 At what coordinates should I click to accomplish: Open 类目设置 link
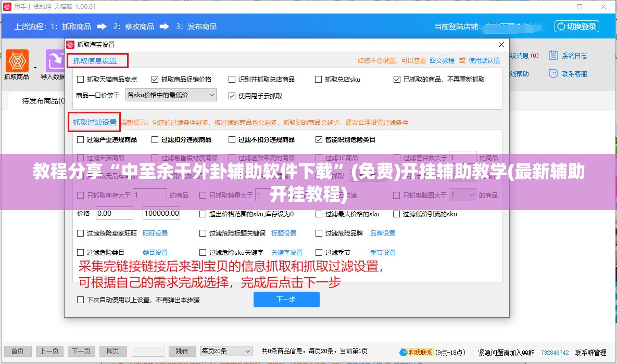(x=155, y=252)
